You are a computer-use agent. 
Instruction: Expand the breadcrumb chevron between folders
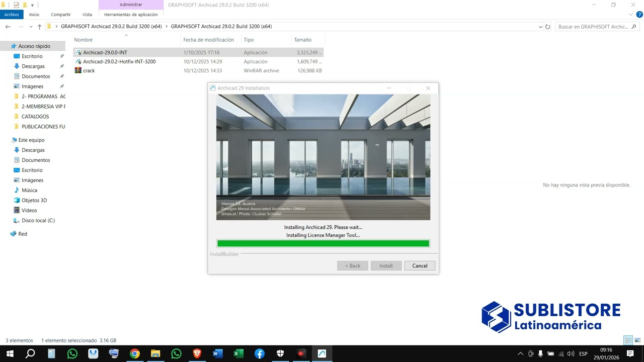[x=167, y=27]
